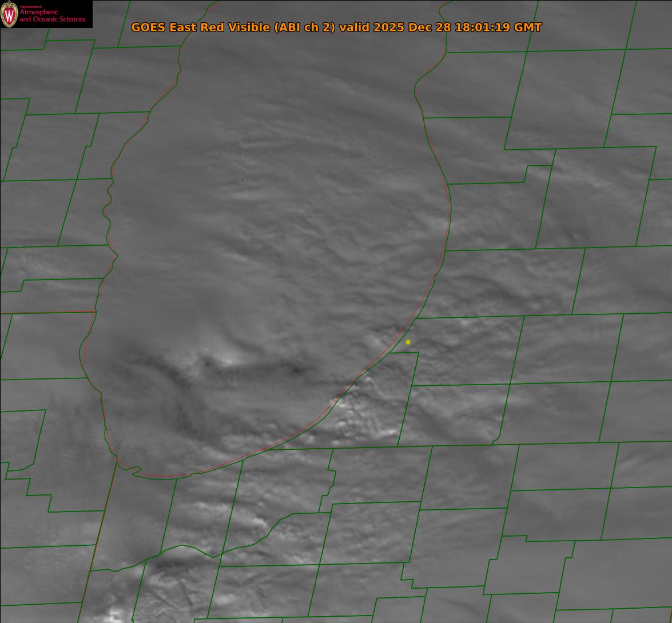
Task: Click the darkest cloud shadow over the southern lake
Action: [296, 370]
